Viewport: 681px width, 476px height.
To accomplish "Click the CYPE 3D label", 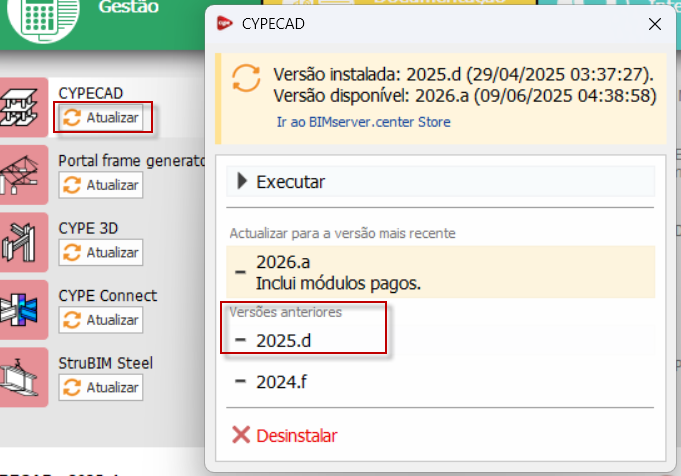I will (88, 228).
